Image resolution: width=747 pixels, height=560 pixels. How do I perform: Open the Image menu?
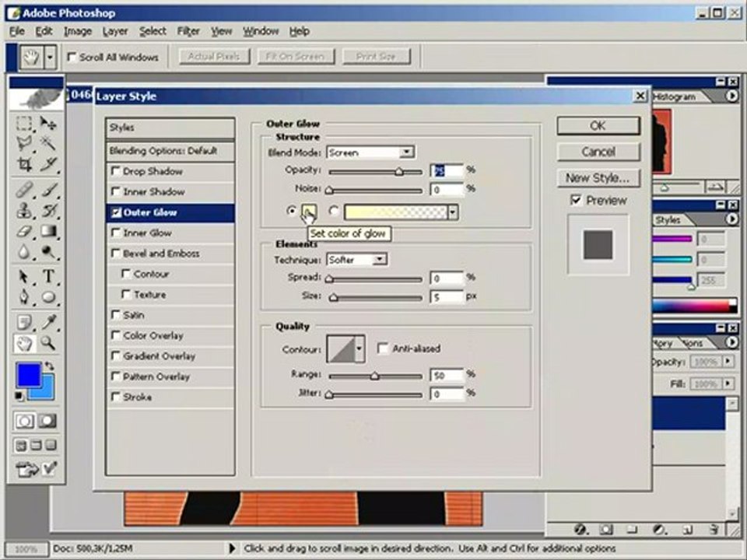(78, 31)
